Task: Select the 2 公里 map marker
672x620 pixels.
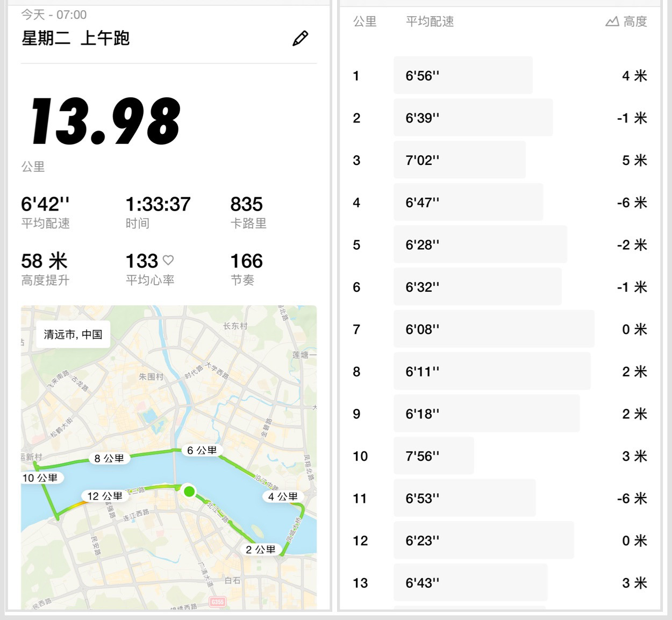Action: (x=261, y=549)
